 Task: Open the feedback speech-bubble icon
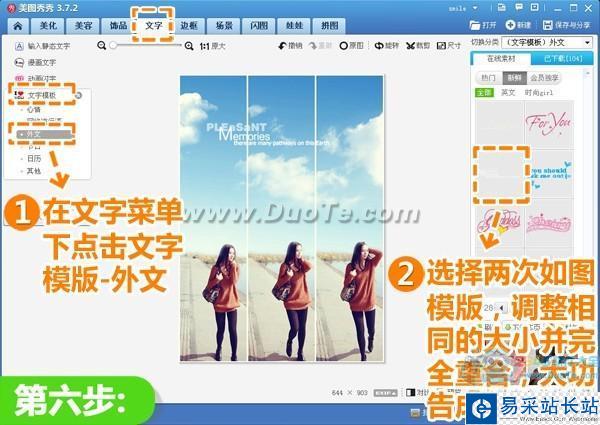[519, 7]
